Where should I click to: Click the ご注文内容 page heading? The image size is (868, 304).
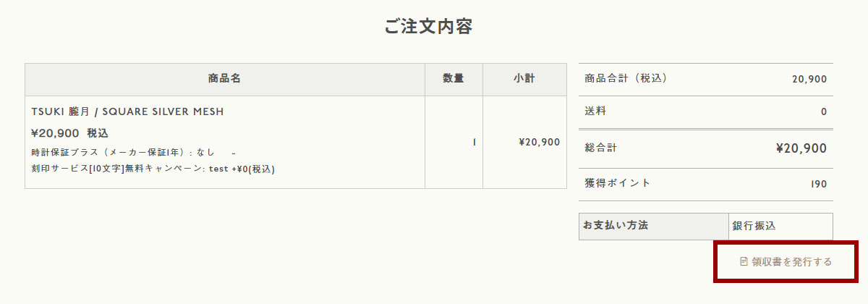pyautogui.click(x=429, y=28)
